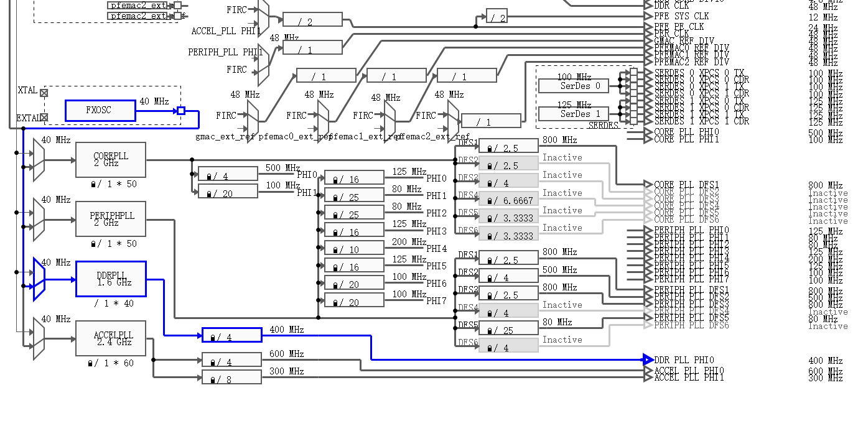Select the / 6.6667 divider at DFS4
868x431 pixels.
tap(508, 198)
